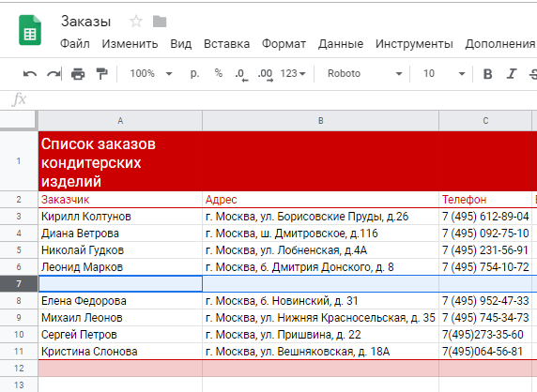
Task: Open the Данные menu
Action: coord(341,44)
